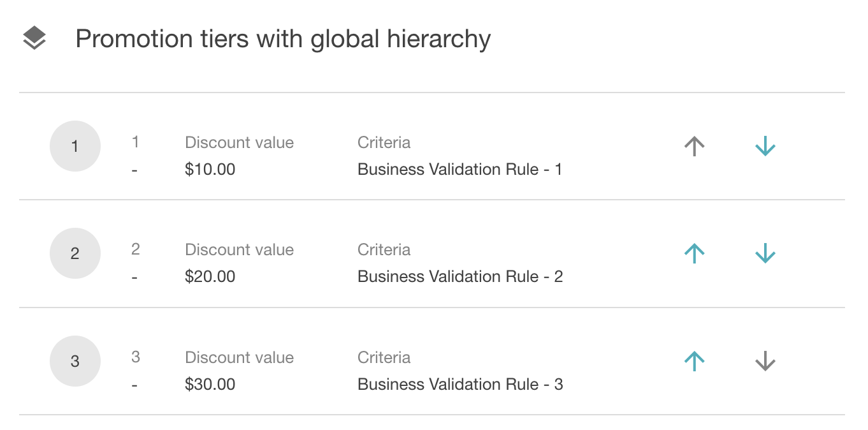The width and height of the screenshot is (868, 430).
Task: Click the gray up arrow on tier 1
Action: (x=693, y=145)
